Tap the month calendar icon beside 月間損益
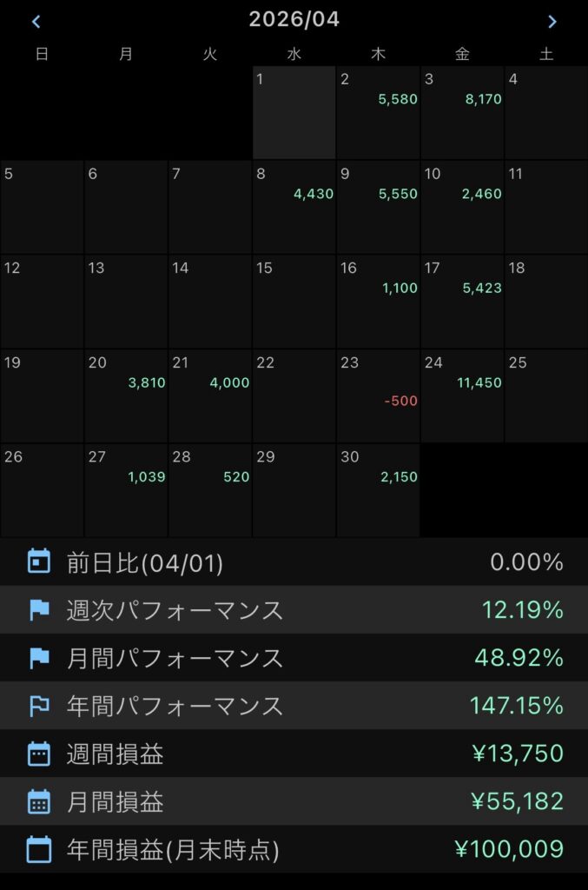 (39, 801)
